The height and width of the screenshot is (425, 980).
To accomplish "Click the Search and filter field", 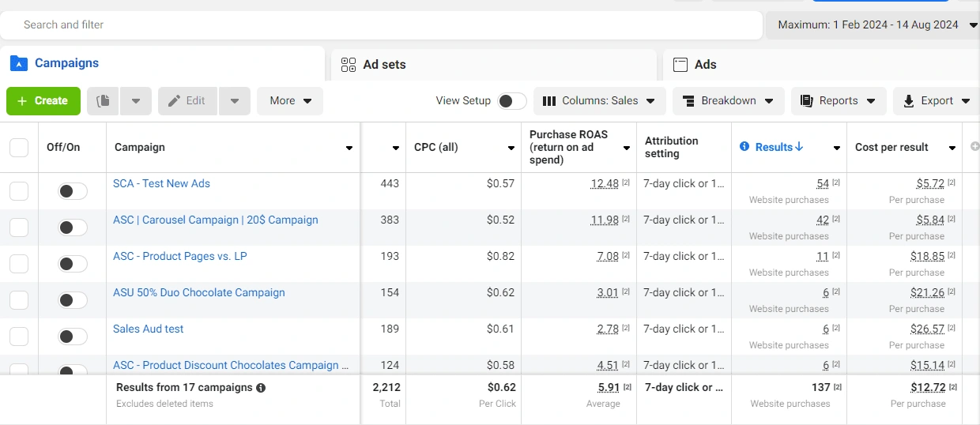I will [379, 25].
